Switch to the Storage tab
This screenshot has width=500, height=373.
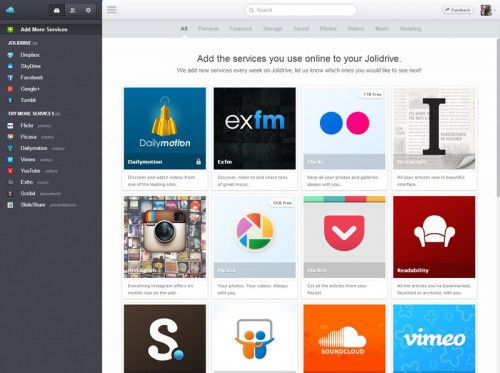point(273,29)
